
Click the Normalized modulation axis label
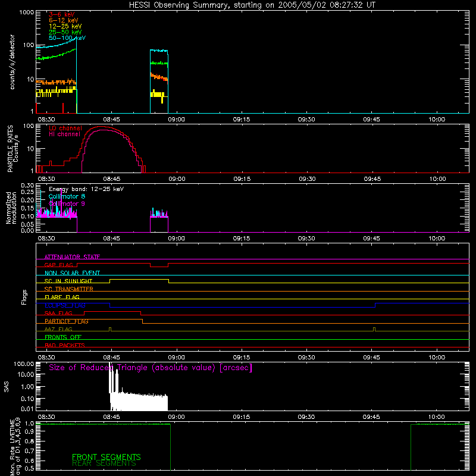point(11,208)
